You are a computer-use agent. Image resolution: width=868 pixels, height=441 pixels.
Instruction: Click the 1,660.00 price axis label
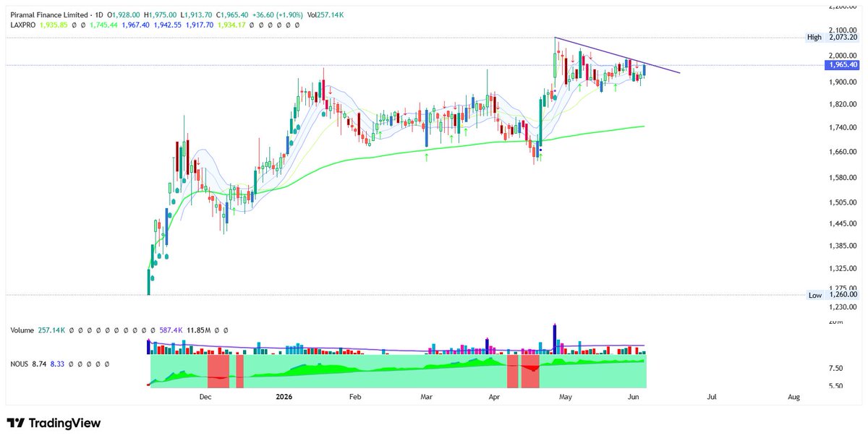point(842,152)
